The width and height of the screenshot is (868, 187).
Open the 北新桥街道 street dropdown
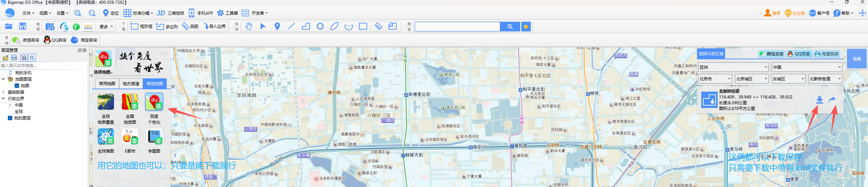[825, 79]
